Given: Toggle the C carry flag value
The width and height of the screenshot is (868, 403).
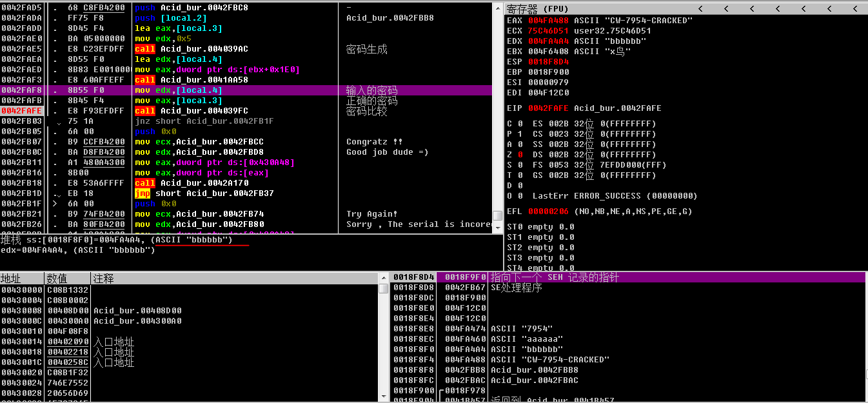Looking at the screenshot, I should click(x=520, y=124).
